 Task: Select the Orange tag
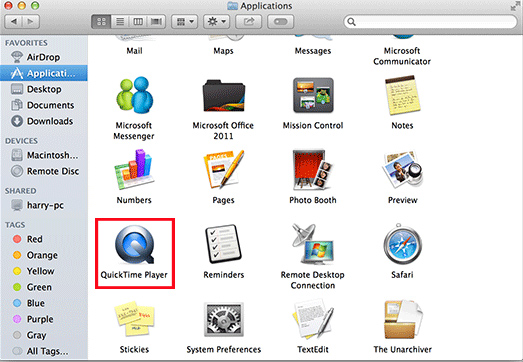tap(44, 255)
